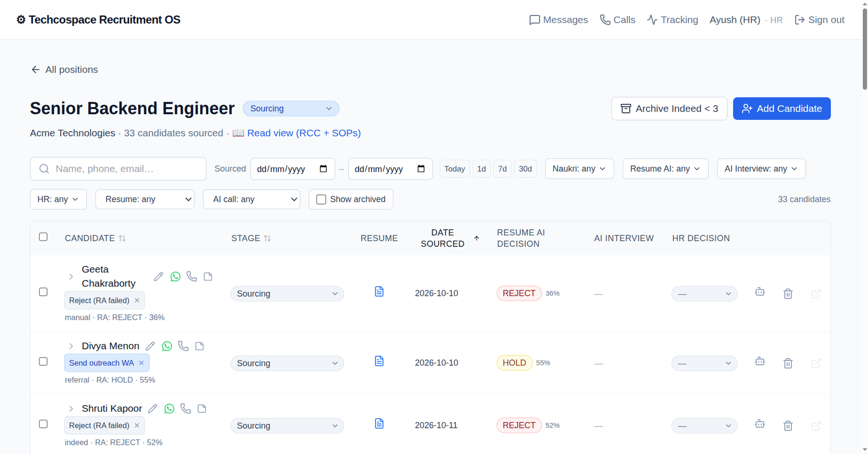Remove the 'Send outreach WA' tag
Screen dimensions: 868x454
(141, 363)
